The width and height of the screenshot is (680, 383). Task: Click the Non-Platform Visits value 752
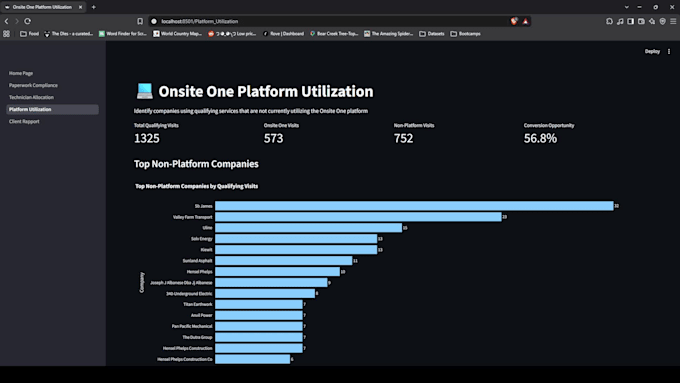point(403,138)
